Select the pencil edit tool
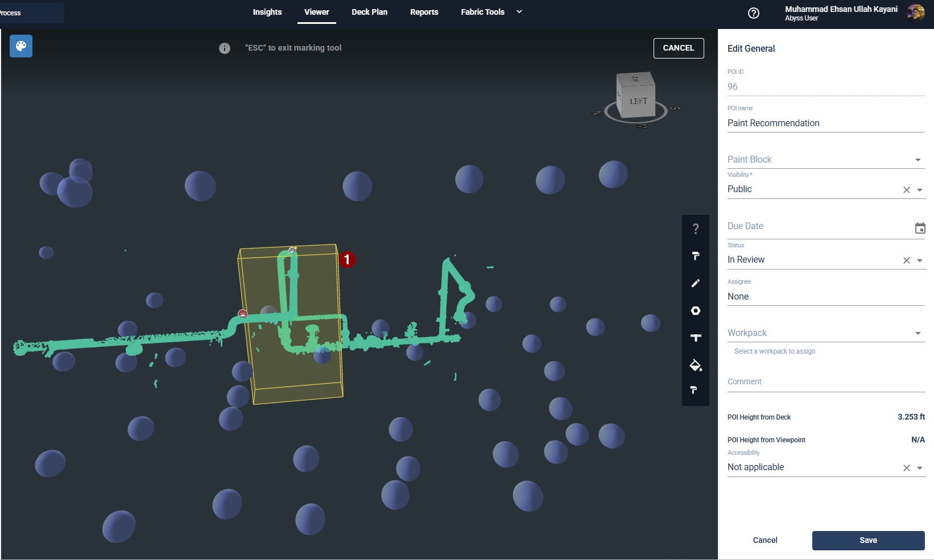This screenshot has width=934, height=560. (x=695, y=283)
